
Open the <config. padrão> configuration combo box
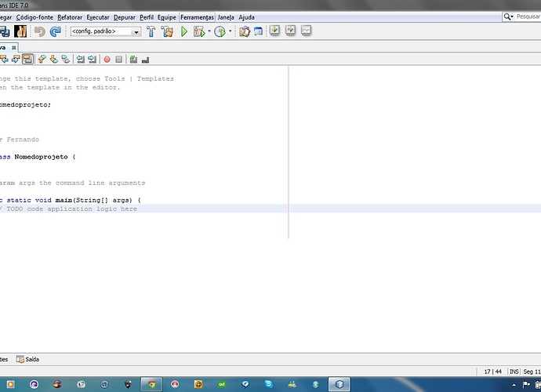coord(106,31)
